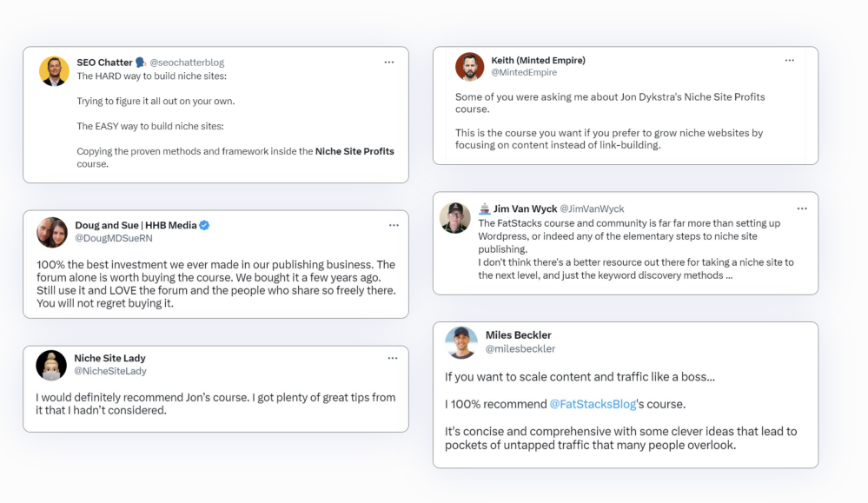
Task: Click the @JimVanWyck handle
Action: (x=592, y=209)
